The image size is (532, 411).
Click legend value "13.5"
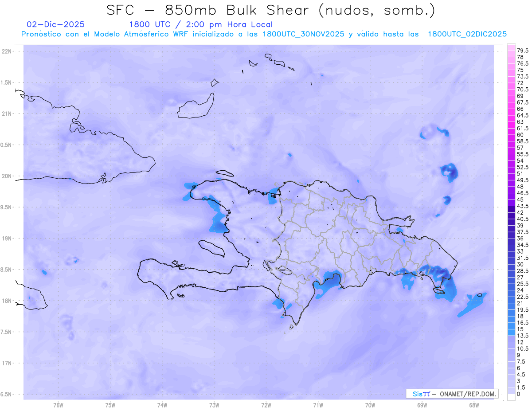click(523, 336)
